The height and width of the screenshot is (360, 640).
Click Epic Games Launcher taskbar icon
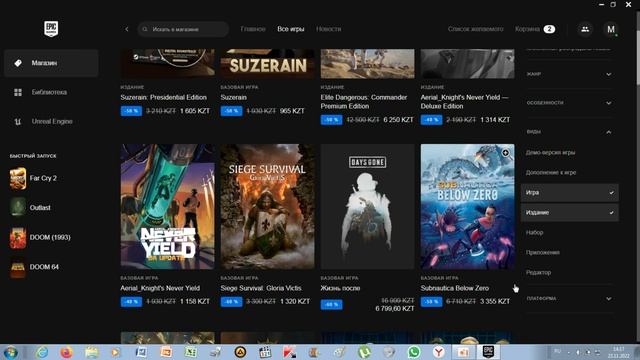(488, 352)
